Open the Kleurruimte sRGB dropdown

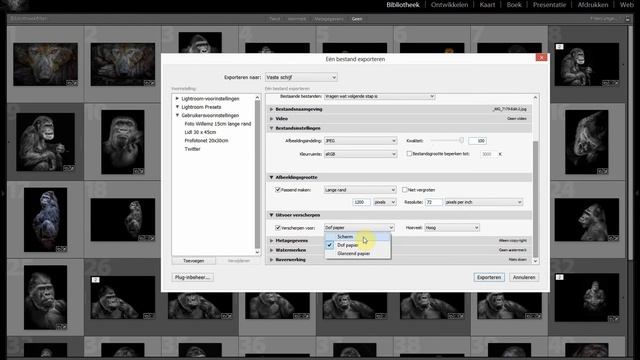[360, 154]
